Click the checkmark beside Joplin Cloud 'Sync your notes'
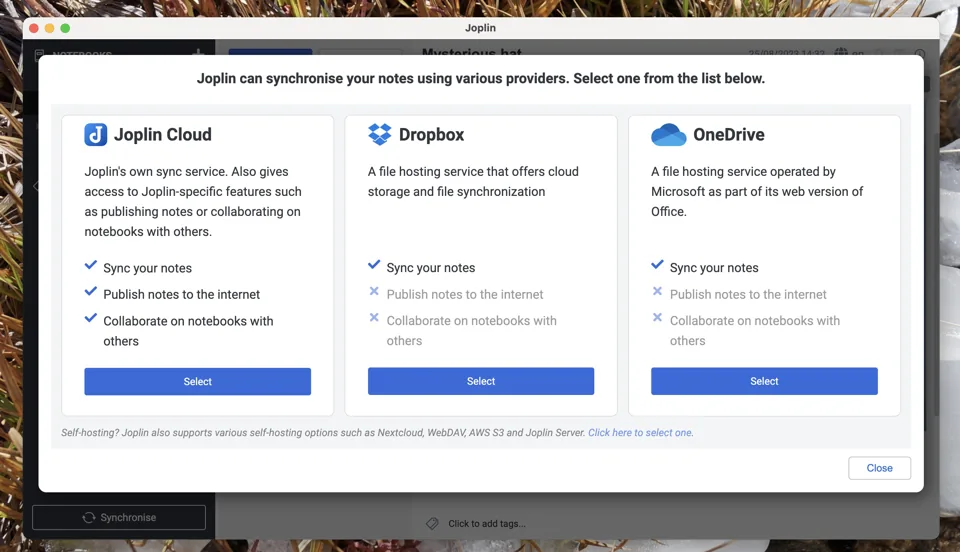 coord(91,265)
